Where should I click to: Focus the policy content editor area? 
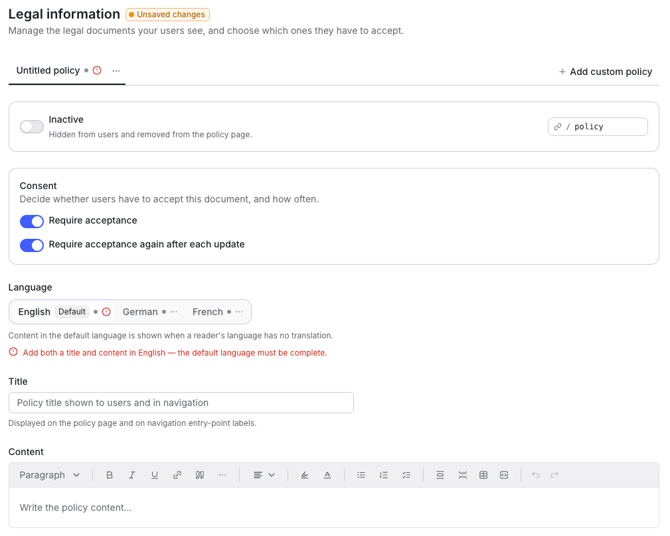pyautogui.click(x=334, y=507)
